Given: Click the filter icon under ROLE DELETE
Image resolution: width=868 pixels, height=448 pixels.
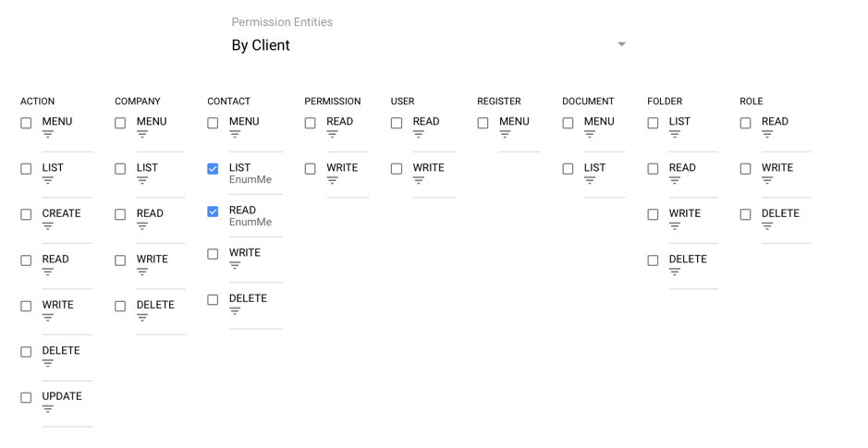Looking at the screenshot, I should point(766,226).
